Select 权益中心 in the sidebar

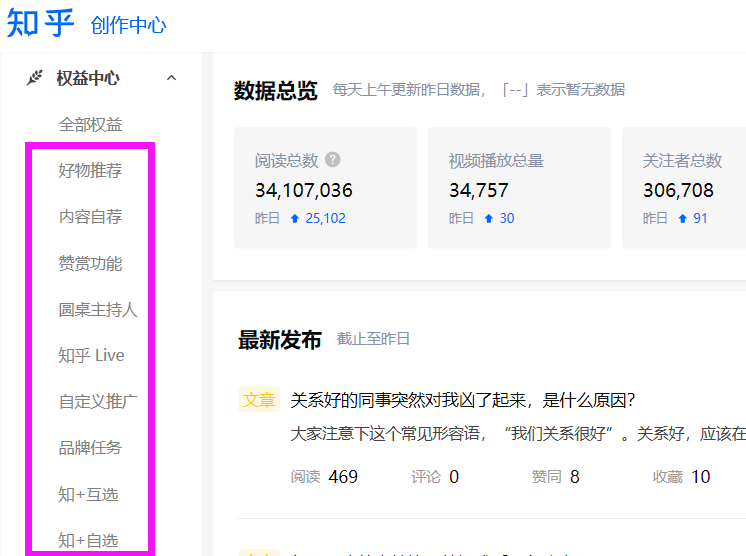[88, 78]
